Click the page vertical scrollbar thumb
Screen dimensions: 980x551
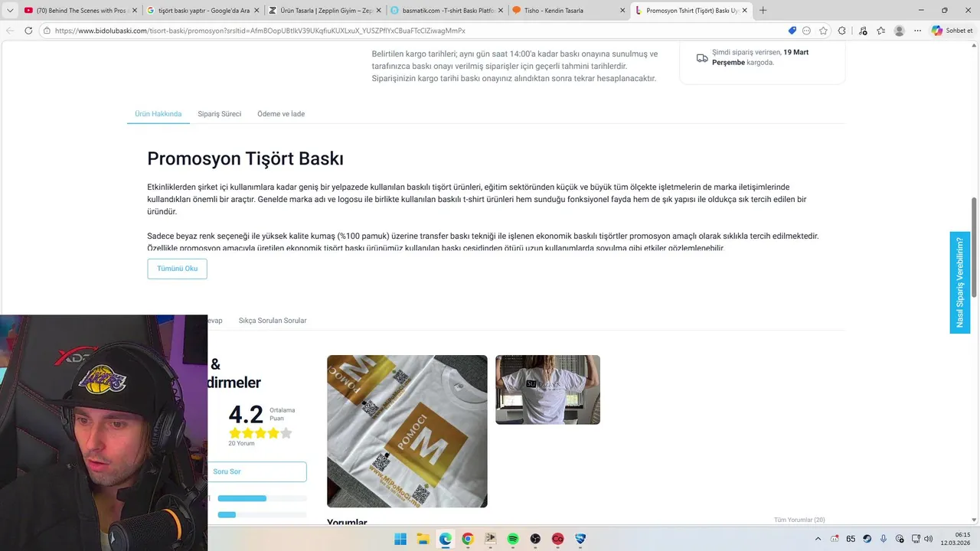tap(975, 247)
